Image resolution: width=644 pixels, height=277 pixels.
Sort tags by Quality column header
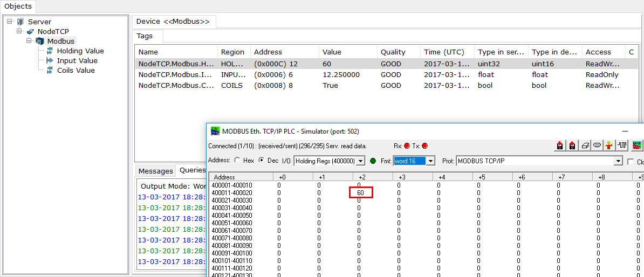(x=399, y=52)
